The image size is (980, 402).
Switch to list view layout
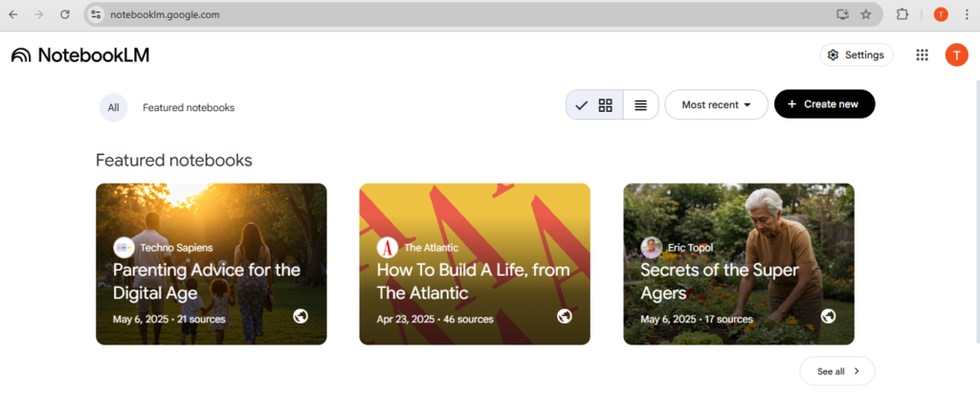640,105
